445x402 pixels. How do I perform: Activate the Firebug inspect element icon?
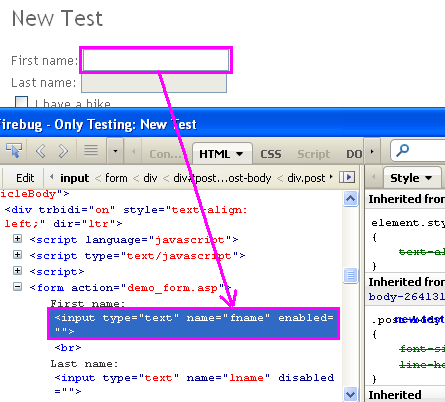[14, 151]
